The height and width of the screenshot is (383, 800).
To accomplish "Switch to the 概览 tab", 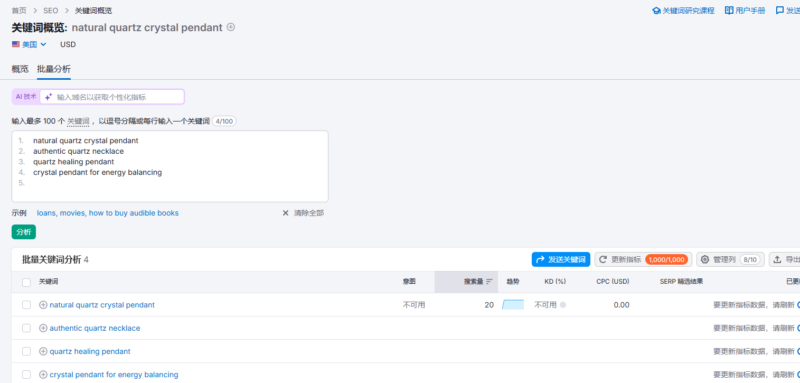I will [20, 69].
